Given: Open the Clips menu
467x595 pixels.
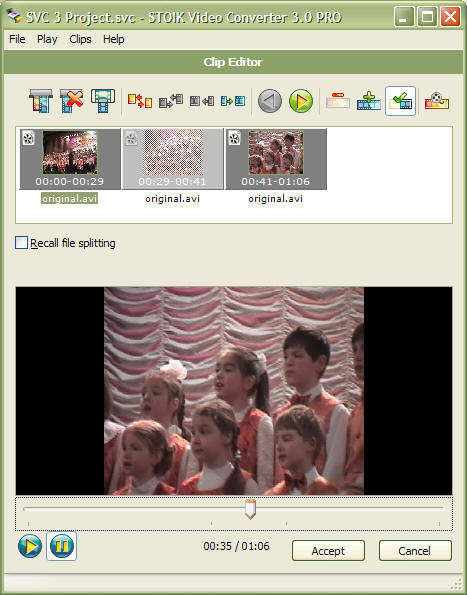Looking at the screenshot, I should [x=80, y=39].
